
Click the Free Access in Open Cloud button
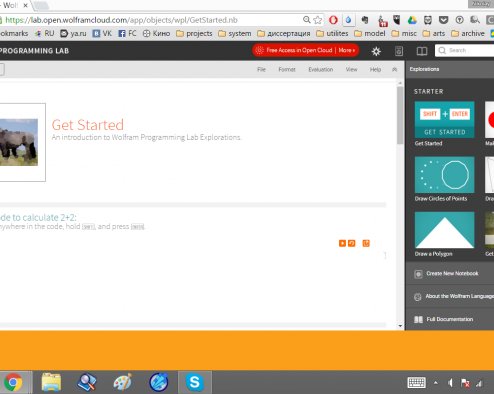pos(306,50)
